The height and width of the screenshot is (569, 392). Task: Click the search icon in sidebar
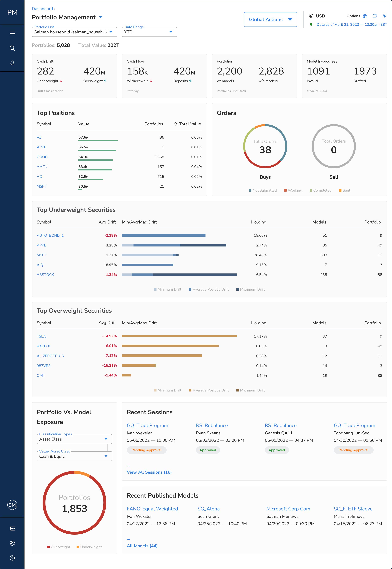pos(12,48)
